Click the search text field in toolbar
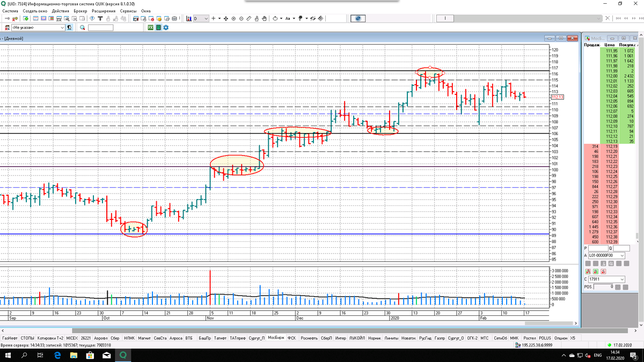 (101, 27)
